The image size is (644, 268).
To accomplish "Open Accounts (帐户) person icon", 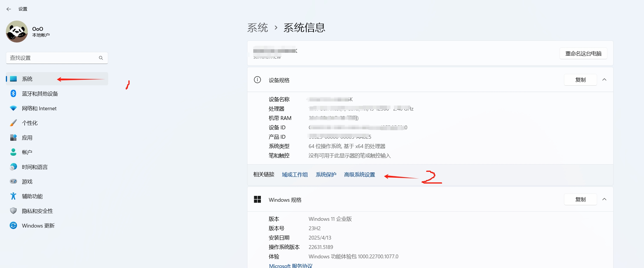I will click(13, 152).
